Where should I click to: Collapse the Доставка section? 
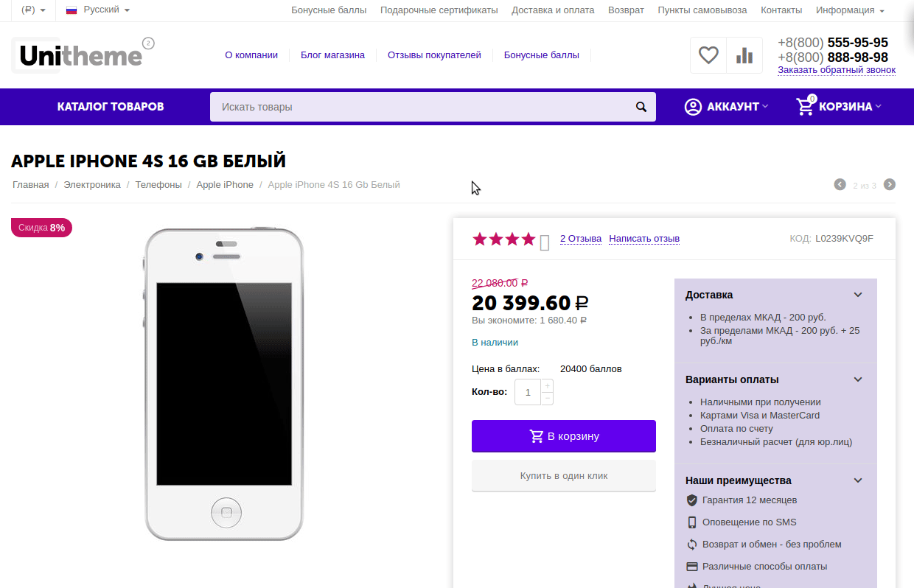pos(858,295)
